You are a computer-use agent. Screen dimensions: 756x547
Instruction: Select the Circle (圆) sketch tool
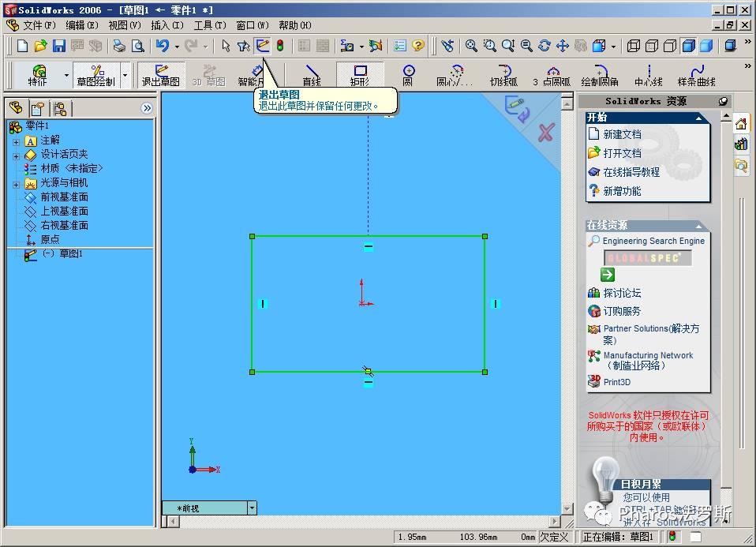click(x=408, y=75)
